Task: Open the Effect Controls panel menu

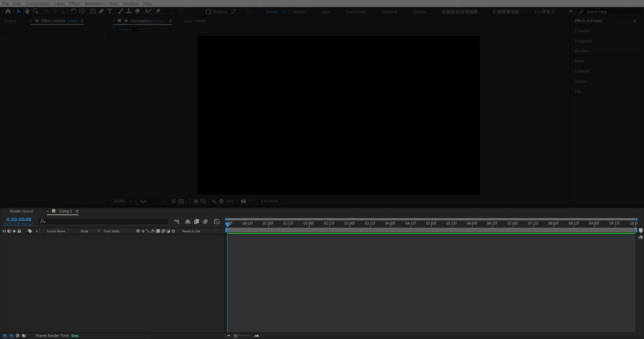Action: pyautogui.click(x=82, y=21)
